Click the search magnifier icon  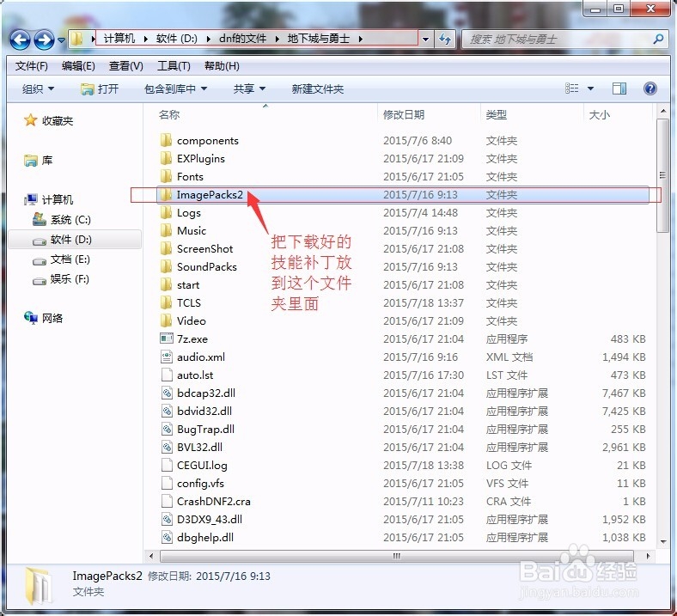(x=658, y=40)
